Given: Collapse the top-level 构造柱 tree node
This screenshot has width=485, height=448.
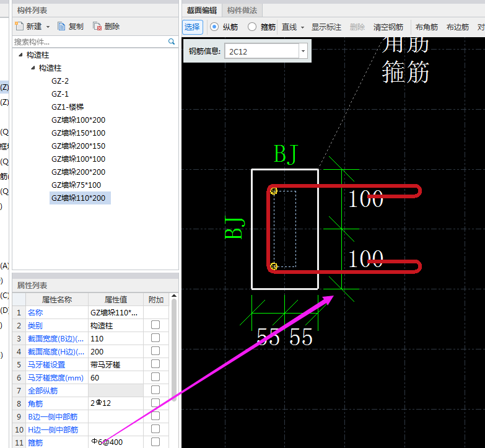Looking at the screenshot, I should pos(20,55).
